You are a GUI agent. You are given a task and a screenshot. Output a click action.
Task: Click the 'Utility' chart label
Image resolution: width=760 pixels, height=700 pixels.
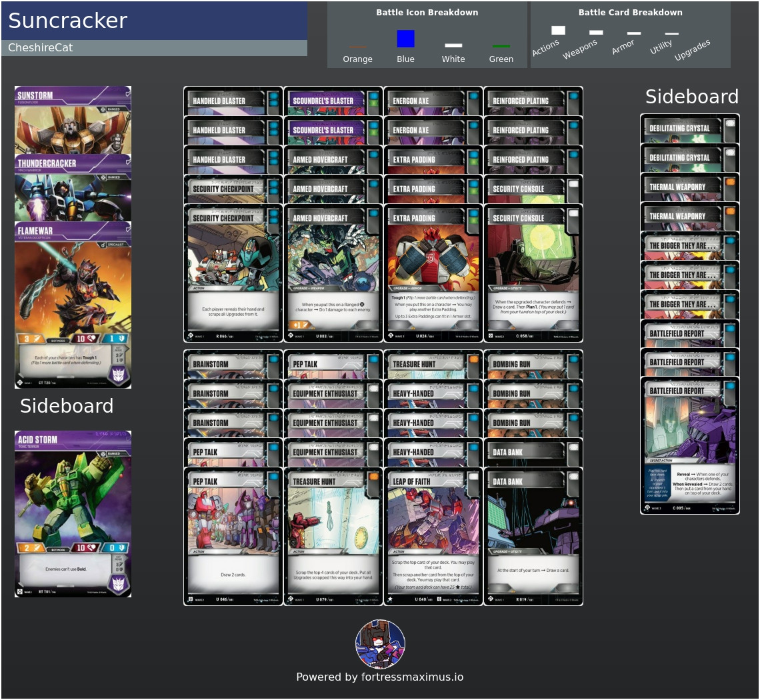661,47
